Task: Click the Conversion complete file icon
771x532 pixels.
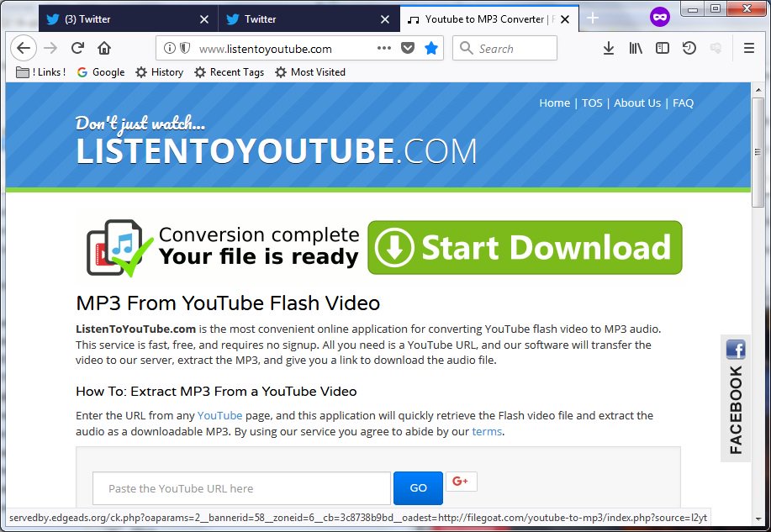Action: pyautogui.click(x=119, y=248)
